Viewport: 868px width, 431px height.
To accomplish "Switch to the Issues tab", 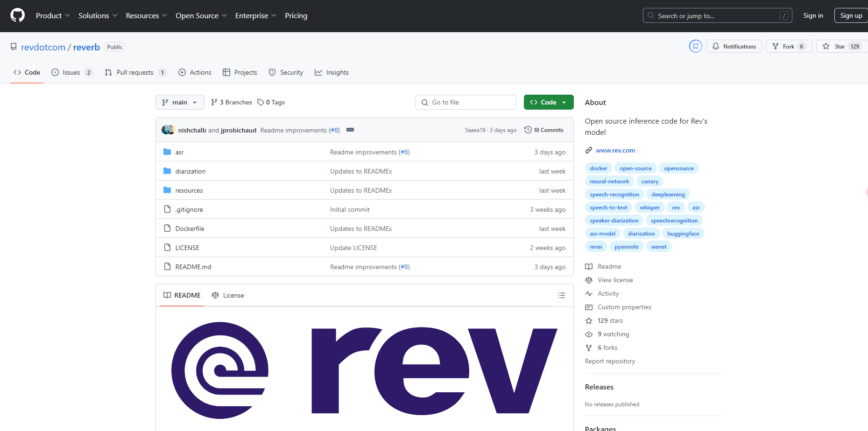I will pyautogui.click(x=72, y=72).
